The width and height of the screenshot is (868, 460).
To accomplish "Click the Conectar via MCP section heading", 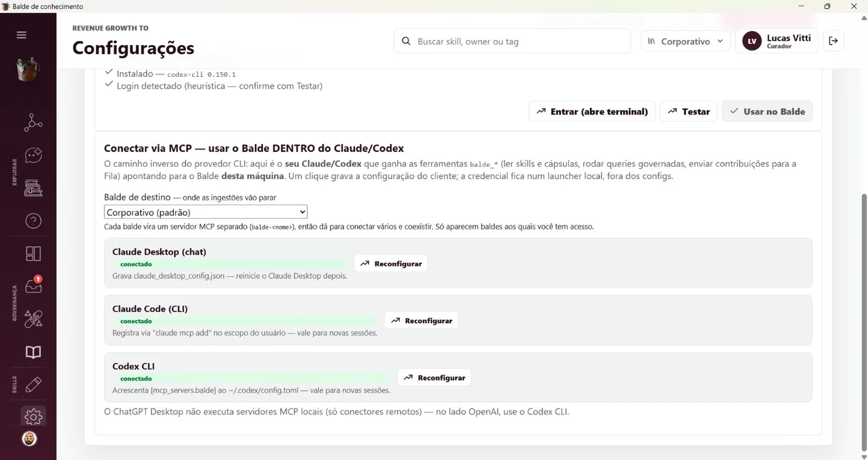I will (254, 148).
